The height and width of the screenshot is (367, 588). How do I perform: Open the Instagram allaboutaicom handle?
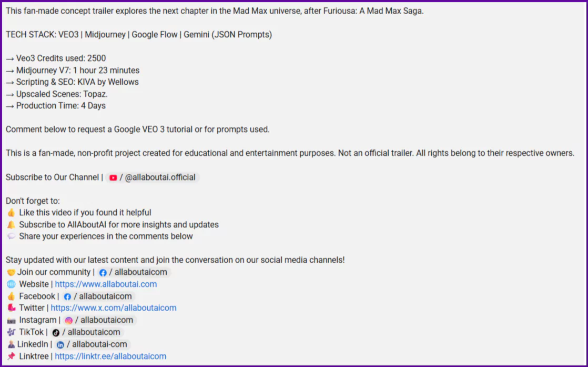106,320
